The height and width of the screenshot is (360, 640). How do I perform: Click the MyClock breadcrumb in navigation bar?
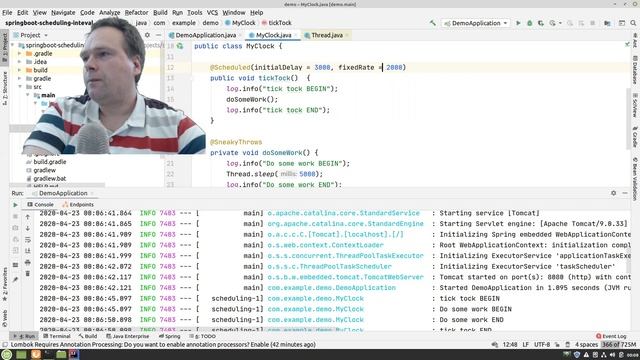(240, 23)
